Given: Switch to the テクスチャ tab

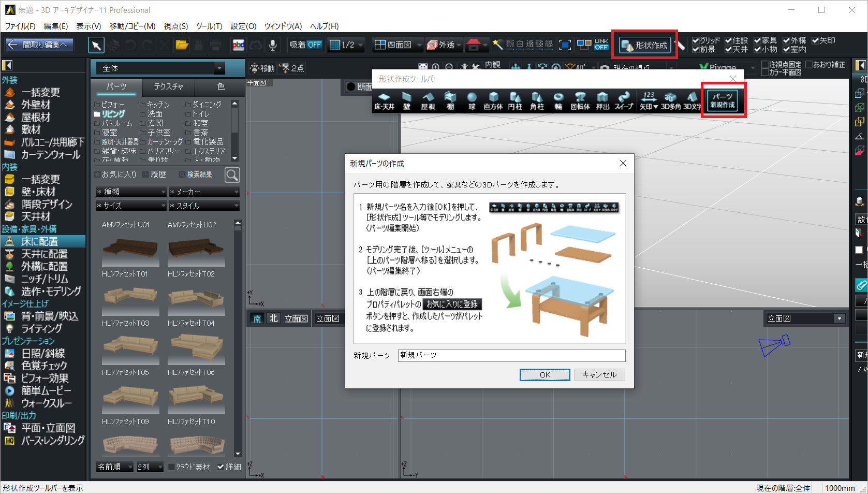Looking at the screenshot, I should pos(168,86).
